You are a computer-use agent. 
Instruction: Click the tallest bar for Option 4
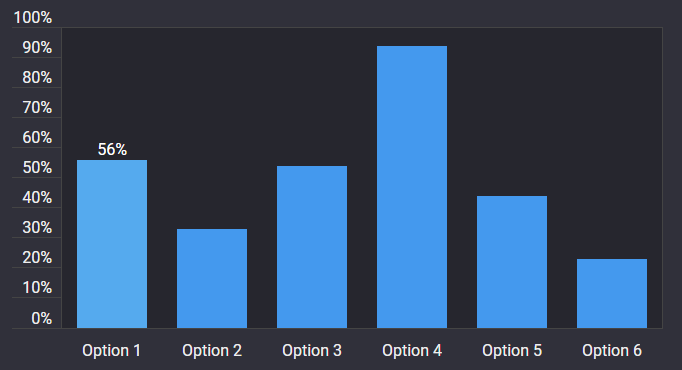412,187
